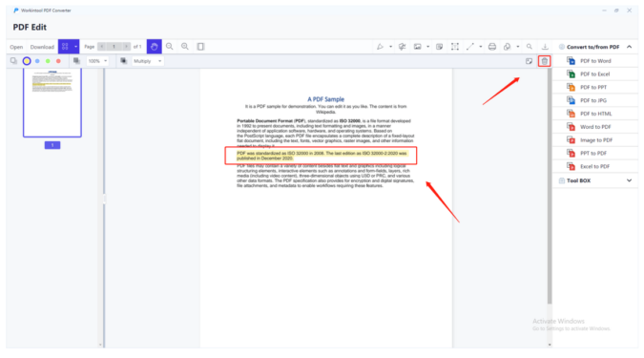Select the highlighter pen tool
Image resolution: width=644 pixels, height=358 pixels.
point(380,47)
